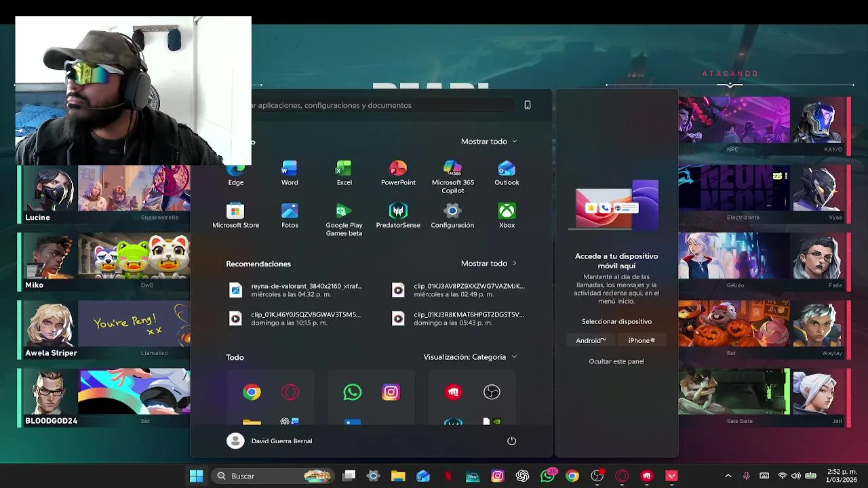Image resolution: width=868 pixels, height=488 pixels.
Task: Open recommended clip_01KJ46Y0J5QZV8GWAV3T5M5
Action: click(296, 319)
